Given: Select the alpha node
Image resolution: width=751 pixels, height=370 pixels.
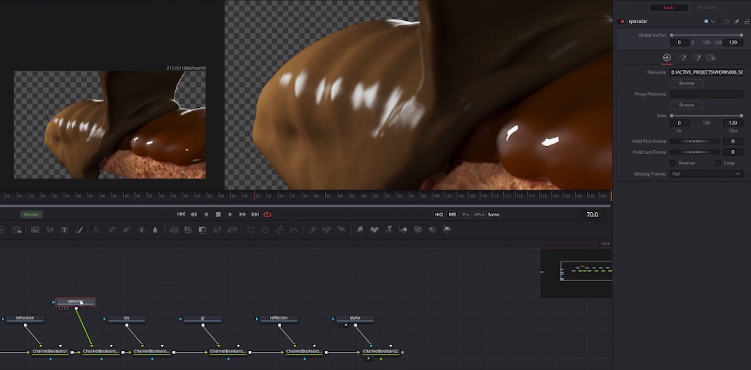Looking at the screenshot, I should coord(355,318).
